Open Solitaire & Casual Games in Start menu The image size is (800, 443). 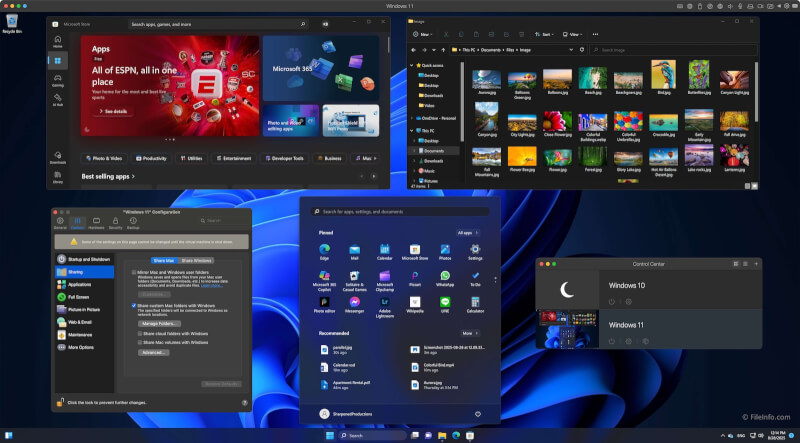[355, 280]
